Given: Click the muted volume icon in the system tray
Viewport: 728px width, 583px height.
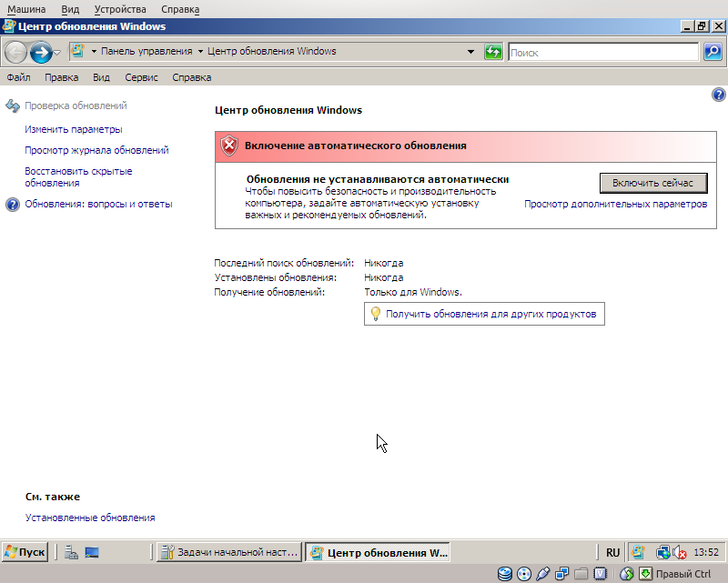Looking at the screenshot, I should (x=681, y=552).
